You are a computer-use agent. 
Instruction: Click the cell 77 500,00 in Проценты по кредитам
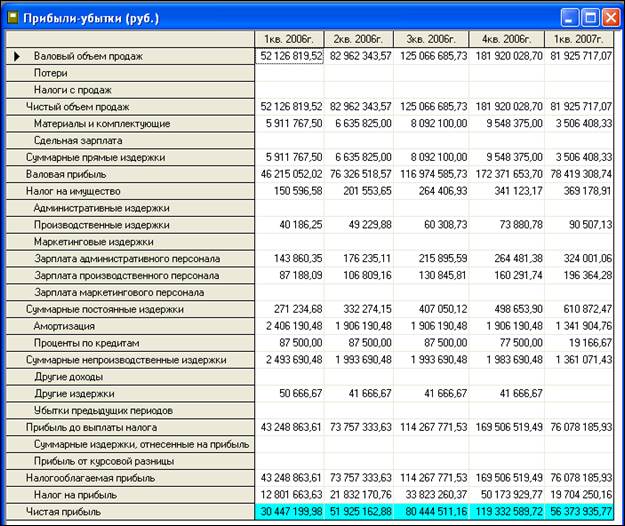507,343
